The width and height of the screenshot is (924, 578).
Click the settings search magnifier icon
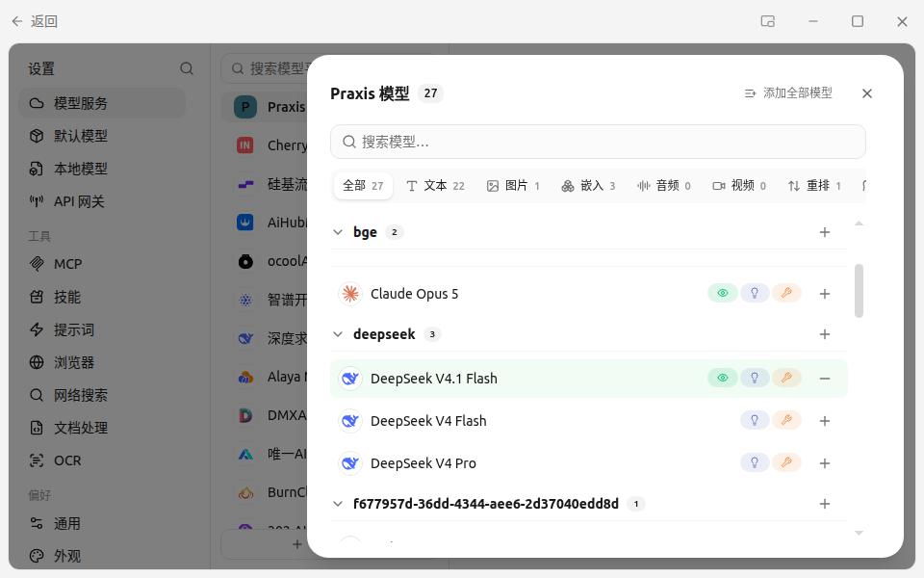[x=186, y=69]
